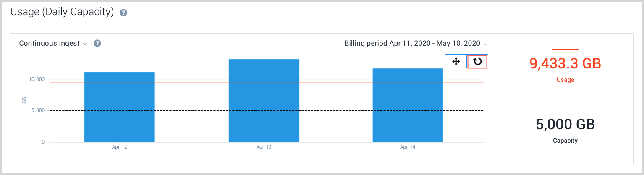Click the pan/move chart icon

tap(456, 62)
